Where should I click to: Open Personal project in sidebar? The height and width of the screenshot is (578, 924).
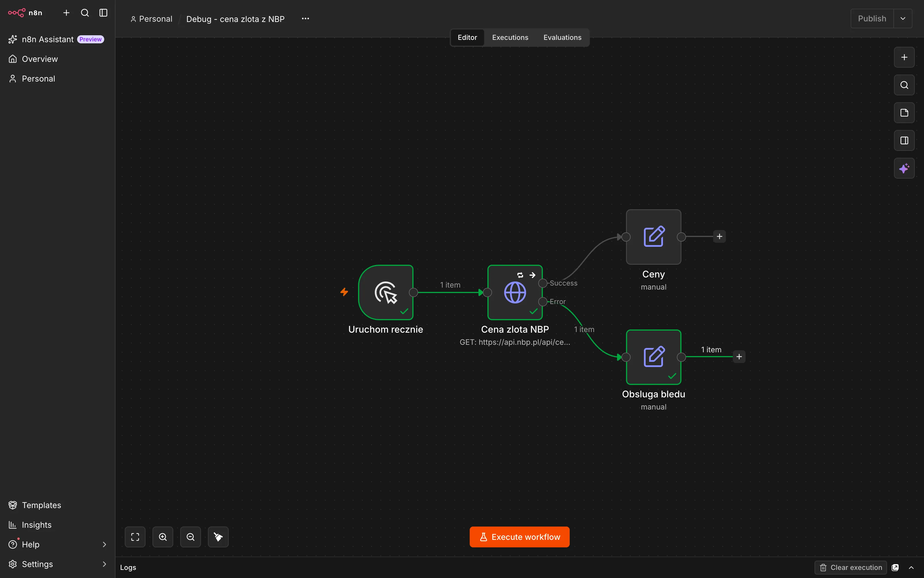pos(57,79)
